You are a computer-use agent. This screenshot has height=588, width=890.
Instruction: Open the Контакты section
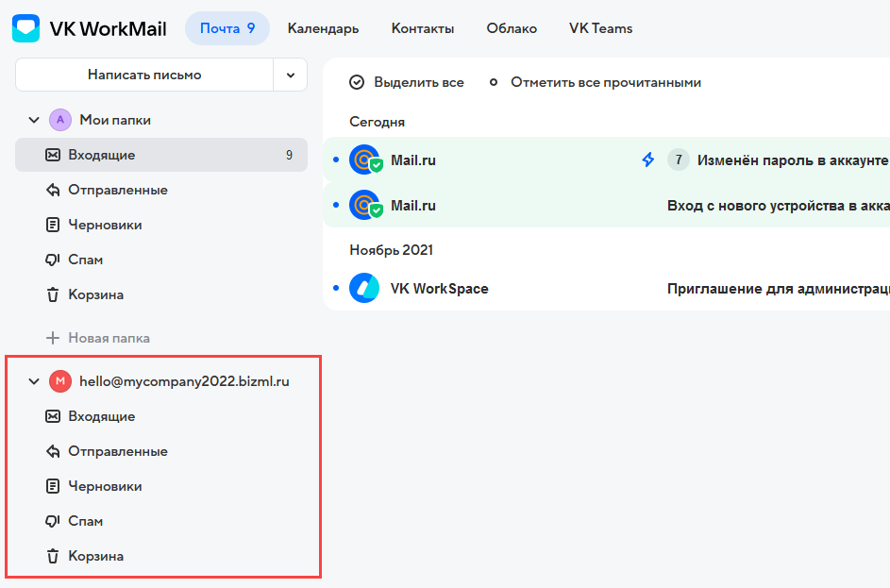point(422,28)
